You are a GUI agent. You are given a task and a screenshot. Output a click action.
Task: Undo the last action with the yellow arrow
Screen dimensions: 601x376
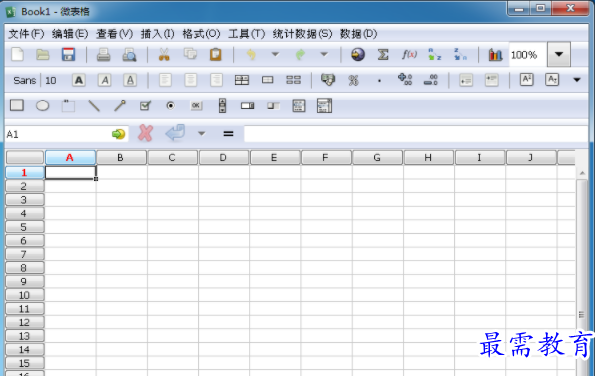tap(251, 54)
